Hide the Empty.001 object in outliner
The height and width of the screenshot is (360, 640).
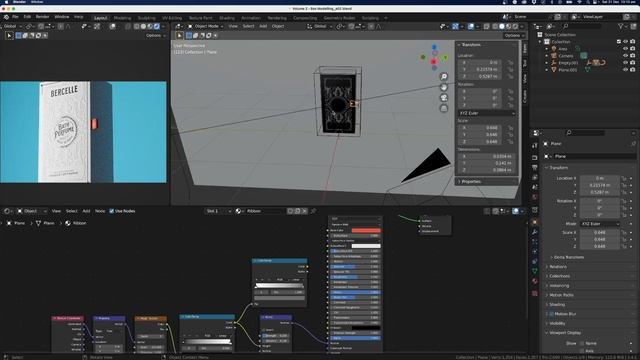pos(625,63)
